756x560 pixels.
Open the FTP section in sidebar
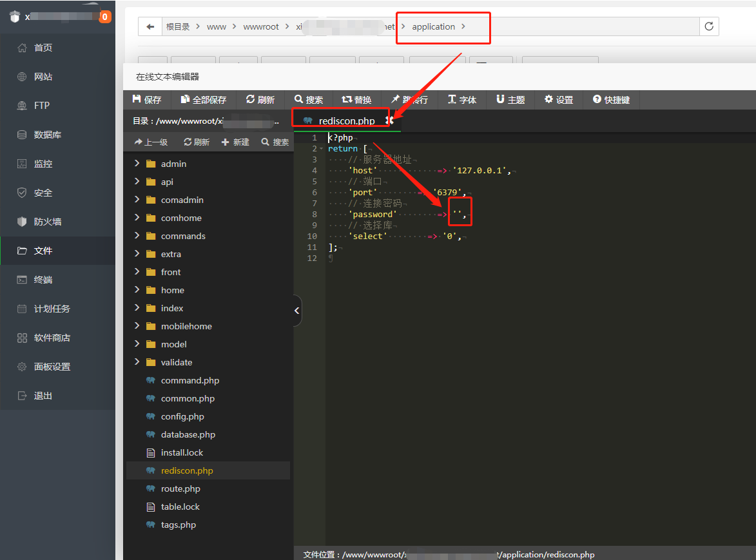click(x=41, y=106)
